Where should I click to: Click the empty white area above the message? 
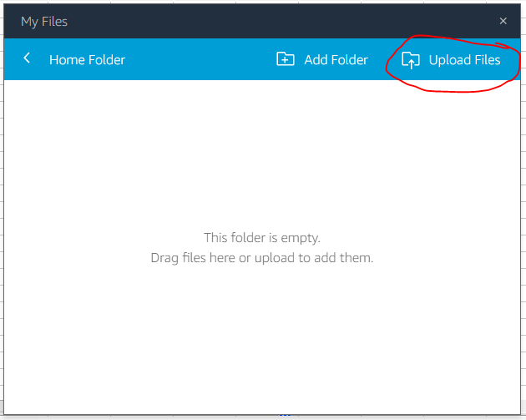coord(262,150)
